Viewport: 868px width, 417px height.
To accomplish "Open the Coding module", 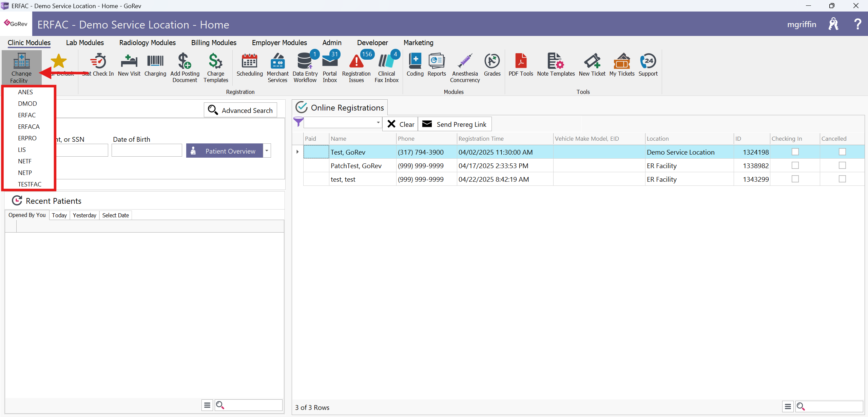I will click(x=415, y=65).
